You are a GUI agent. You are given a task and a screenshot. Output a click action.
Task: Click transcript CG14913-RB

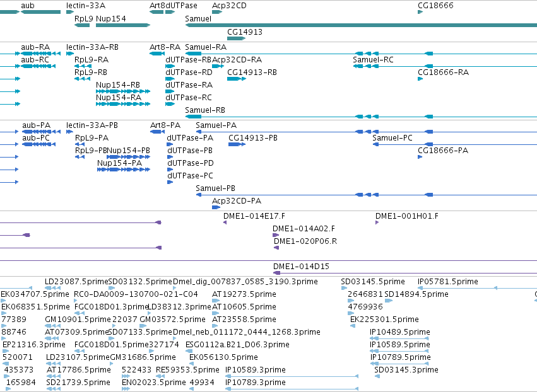(x=252, y=72)
